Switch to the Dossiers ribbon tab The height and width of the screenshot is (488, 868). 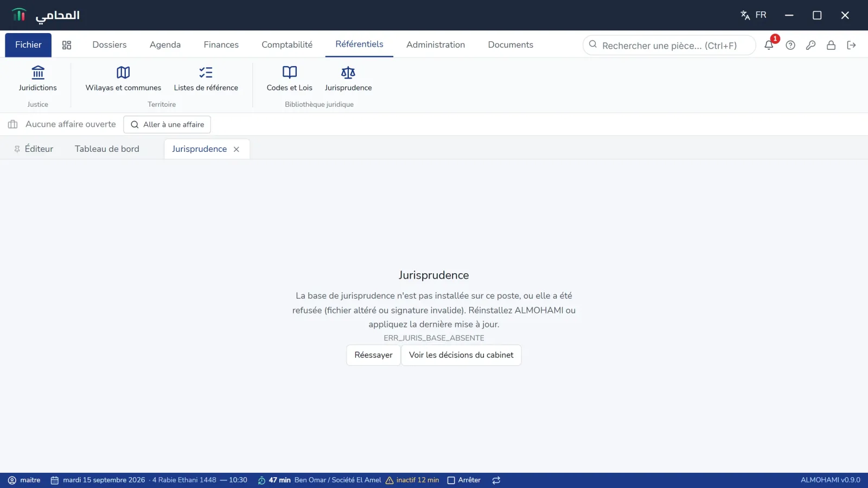pos(110,45)
